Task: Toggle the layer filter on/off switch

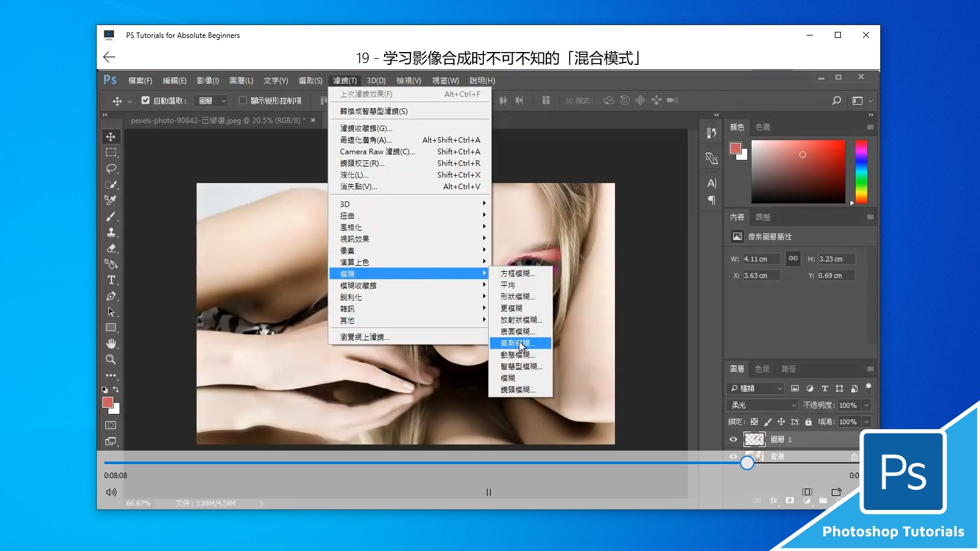Action: pyautogui.click(x=869, y=387)
